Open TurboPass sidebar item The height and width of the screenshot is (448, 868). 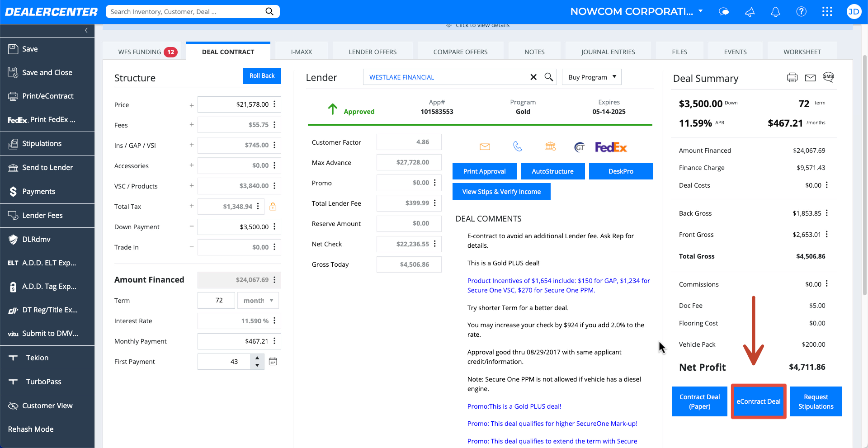tap(47, 382)
